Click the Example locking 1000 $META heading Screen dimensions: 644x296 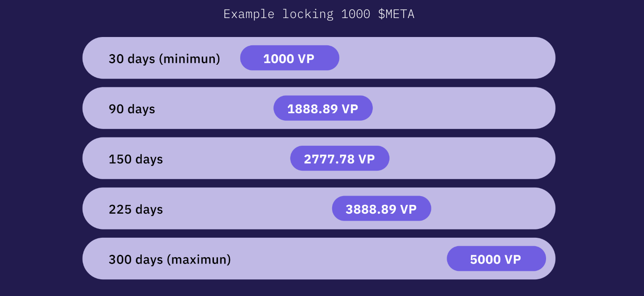pos(319,14)
